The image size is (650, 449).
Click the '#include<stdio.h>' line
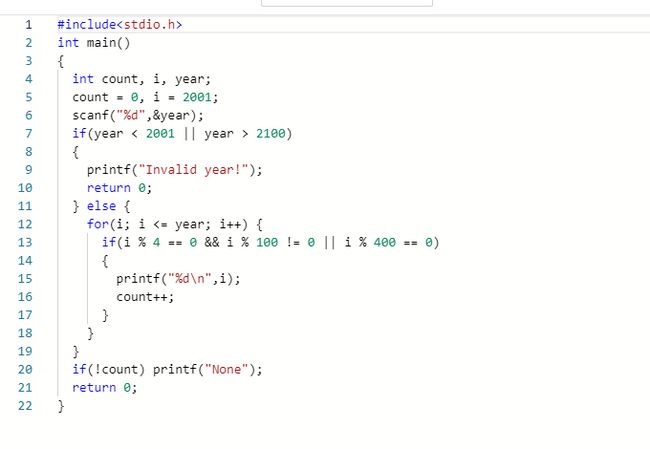[x=119, y=24]
